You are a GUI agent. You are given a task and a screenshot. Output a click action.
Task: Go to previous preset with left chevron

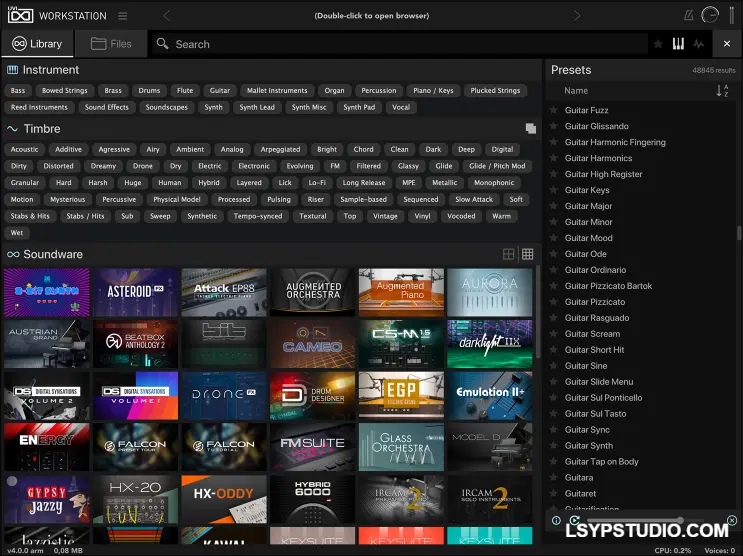(167, 16)
